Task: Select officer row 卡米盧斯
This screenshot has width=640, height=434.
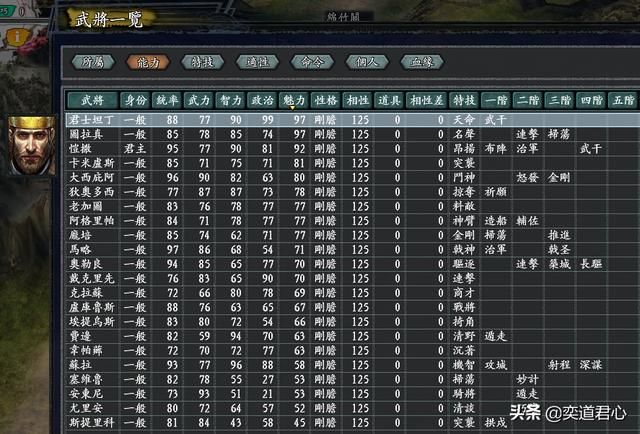Action: coord(353,163)
